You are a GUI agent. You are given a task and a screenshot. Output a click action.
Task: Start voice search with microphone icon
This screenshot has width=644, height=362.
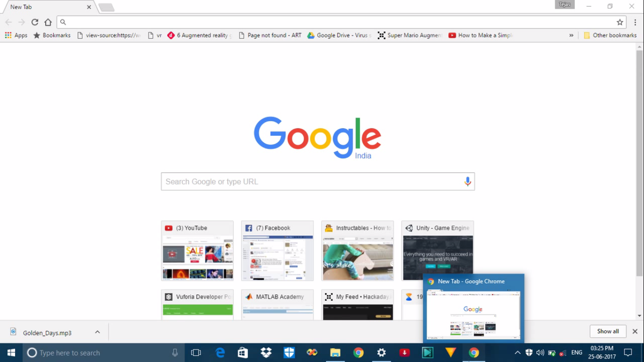[468, 181]
